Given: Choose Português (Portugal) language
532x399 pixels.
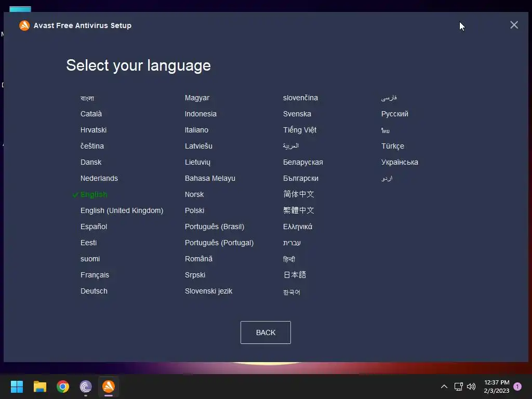Looking at the screenshot, I should pyautogui.click(x=219, y=243).
